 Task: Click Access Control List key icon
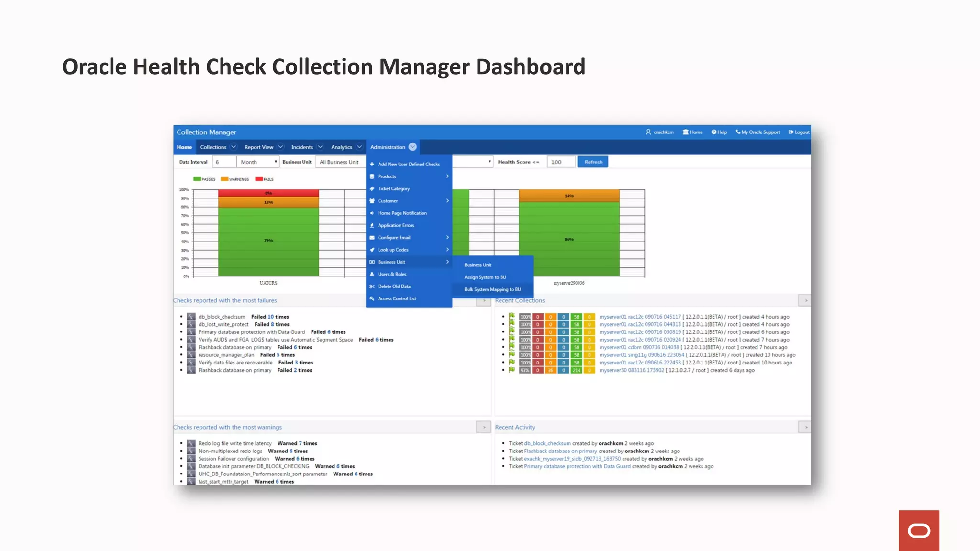(372, 298)
